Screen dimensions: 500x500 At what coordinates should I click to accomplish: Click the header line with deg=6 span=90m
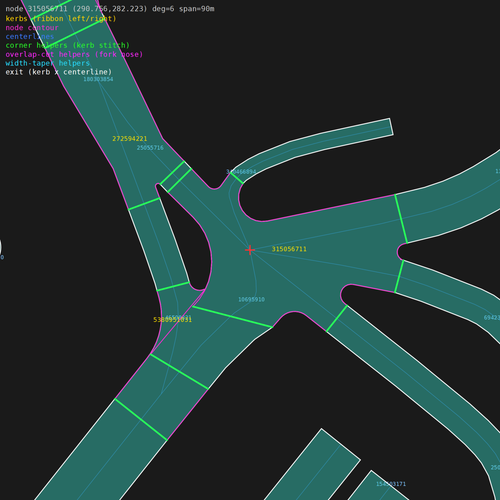point(110,9)
